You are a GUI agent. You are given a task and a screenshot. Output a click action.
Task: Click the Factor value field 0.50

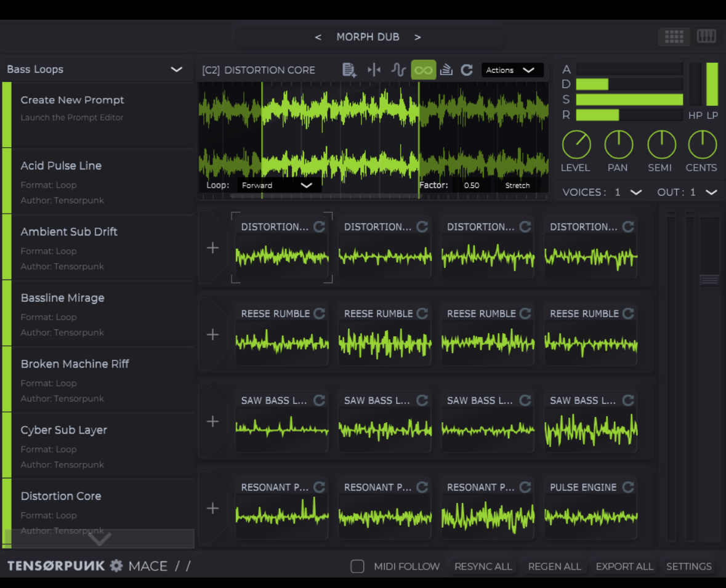(x=471, y=185)
